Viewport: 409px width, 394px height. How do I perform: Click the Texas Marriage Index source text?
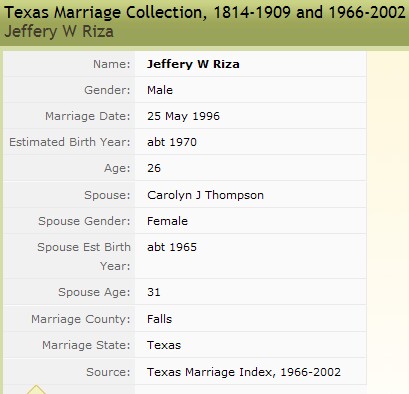tap(244, 372)
